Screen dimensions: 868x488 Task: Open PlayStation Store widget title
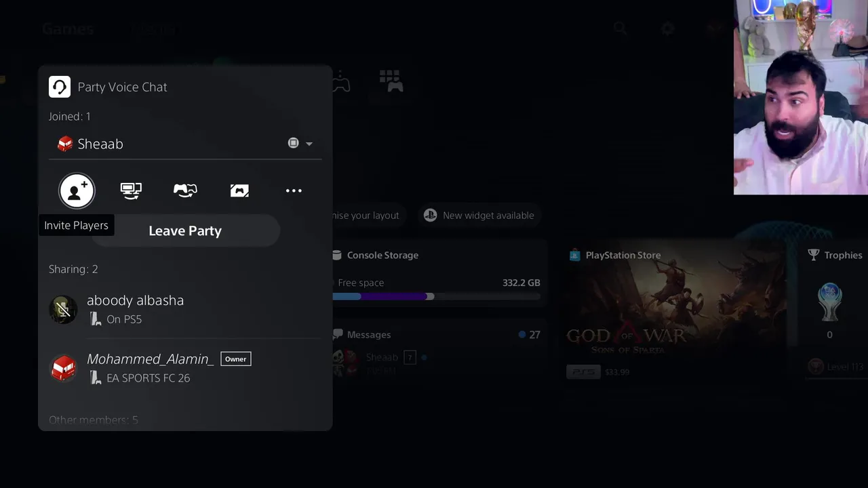[623, 256]
